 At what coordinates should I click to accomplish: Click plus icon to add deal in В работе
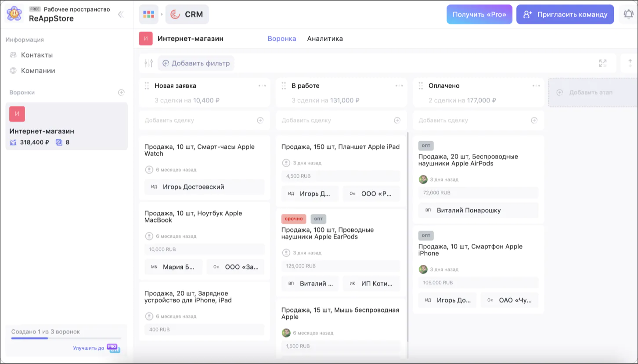397,120
